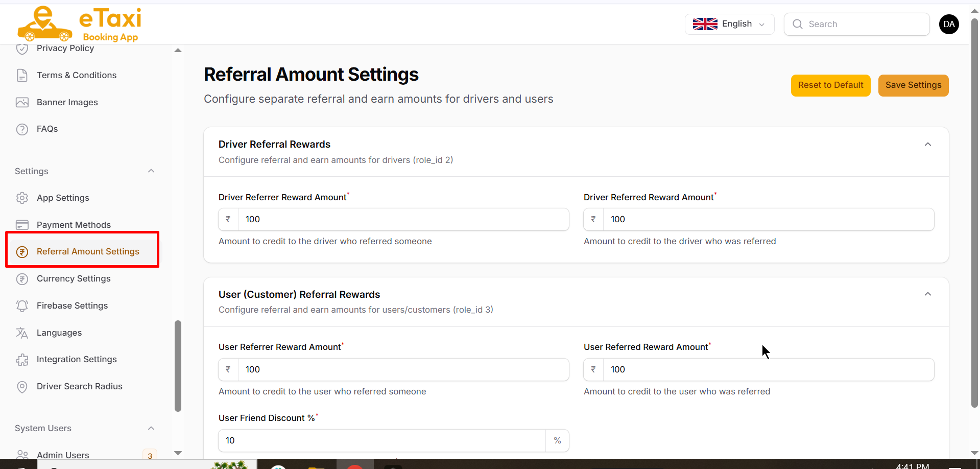Open the English language dropdown
Viewport: 980px width, 469px height.
729,24
